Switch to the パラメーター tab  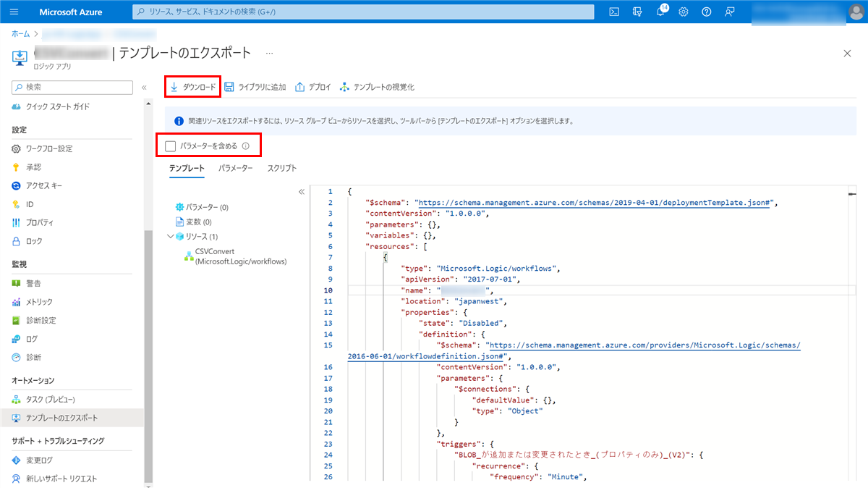[x=236, y=168]
